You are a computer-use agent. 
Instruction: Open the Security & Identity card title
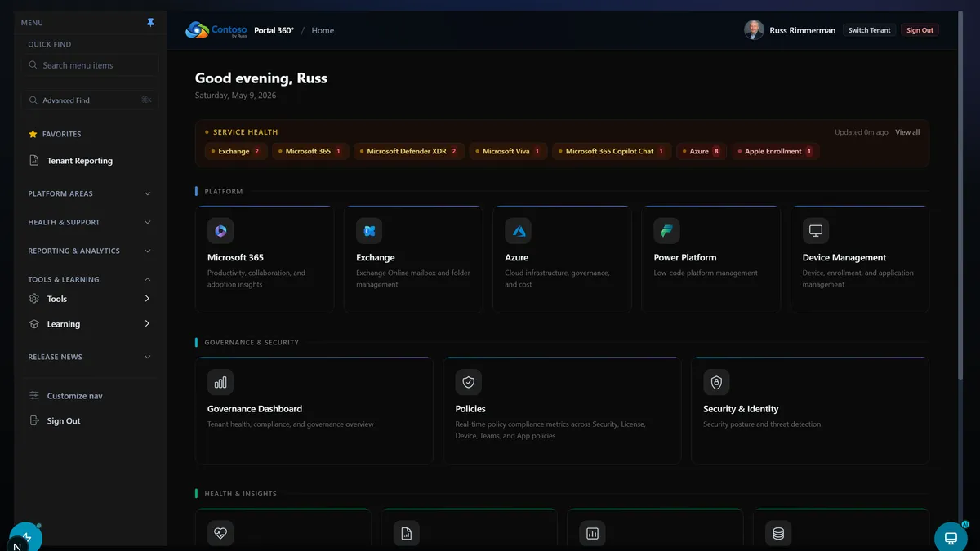(x=741, y=409)
